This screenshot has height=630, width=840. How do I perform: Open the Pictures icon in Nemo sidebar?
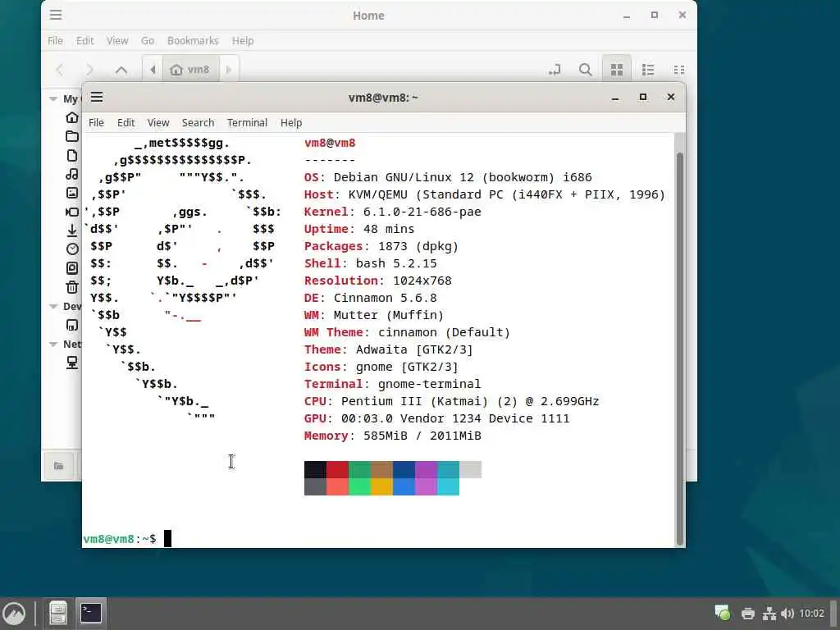coord(72,193)
